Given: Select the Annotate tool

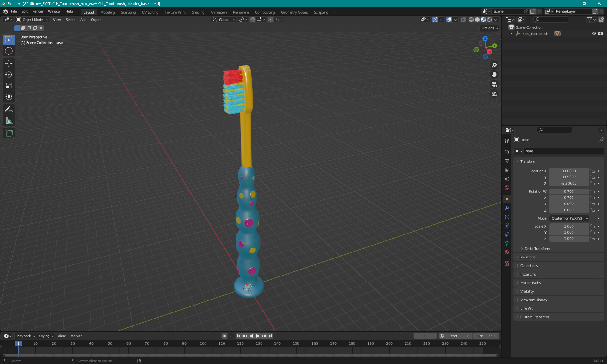Looking at the screenshot, I should tap(9, 110).
